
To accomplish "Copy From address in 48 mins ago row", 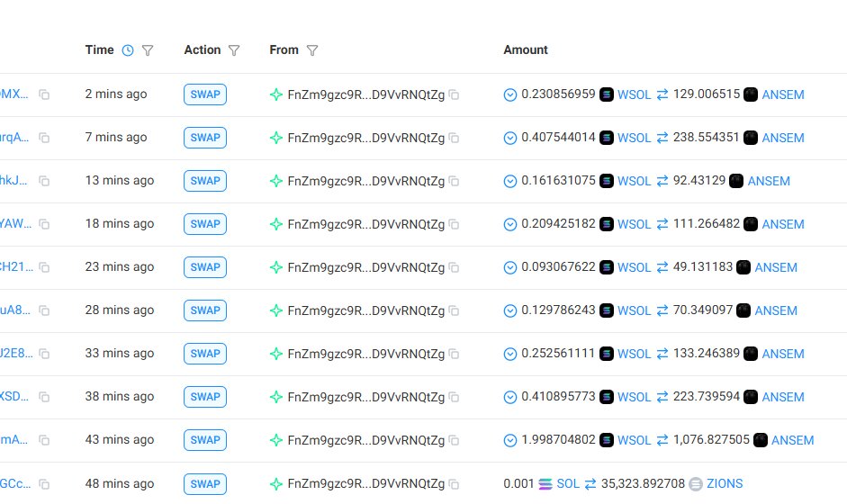I will point(455,484).
